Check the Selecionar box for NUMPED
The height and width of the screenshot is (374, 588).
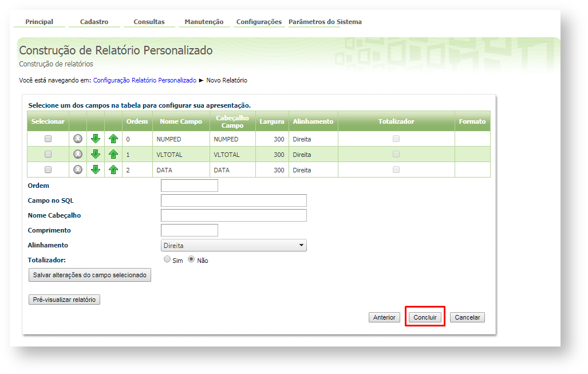click(48, 139)
